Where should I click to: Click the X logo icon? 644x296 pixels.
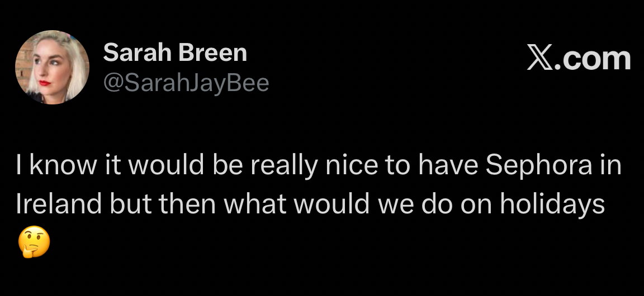point(540,59)
